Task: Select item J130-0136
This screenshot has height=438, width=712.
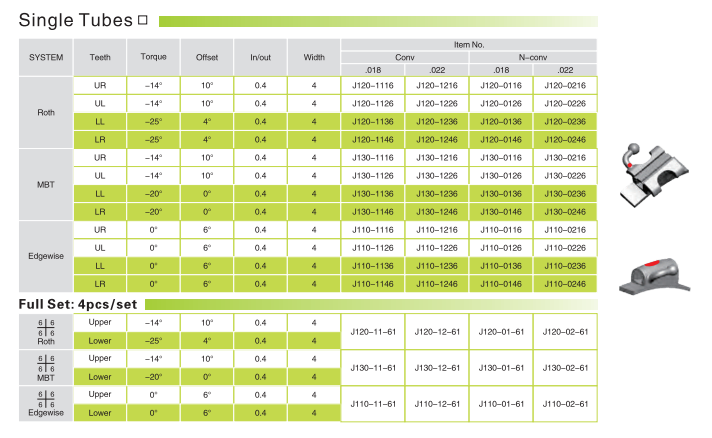Action: [x=501, y=194]
